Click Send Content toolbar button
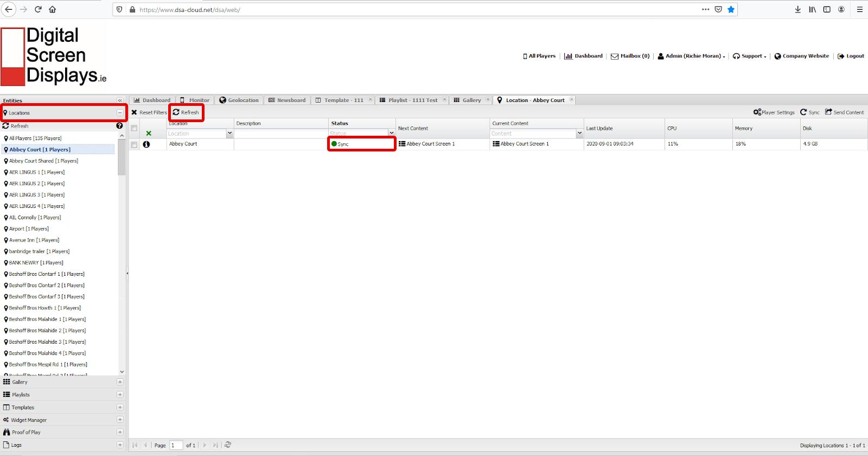 844,112
